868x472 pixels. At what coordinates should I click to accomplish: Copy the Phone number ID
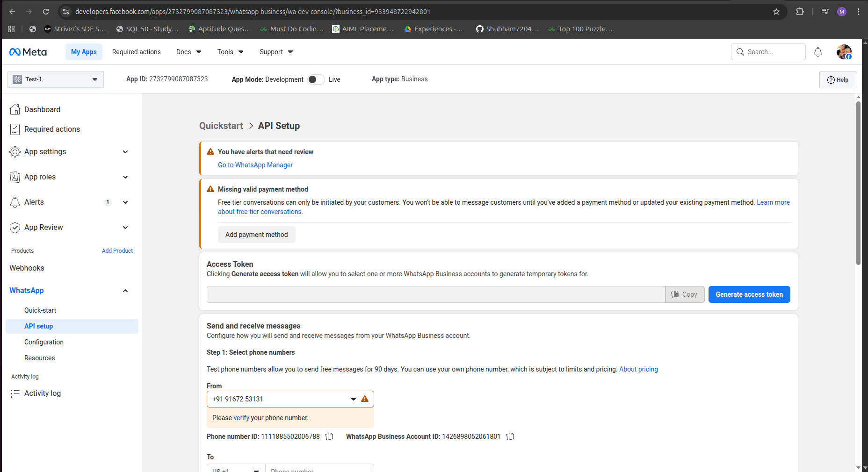coord(330,436)
